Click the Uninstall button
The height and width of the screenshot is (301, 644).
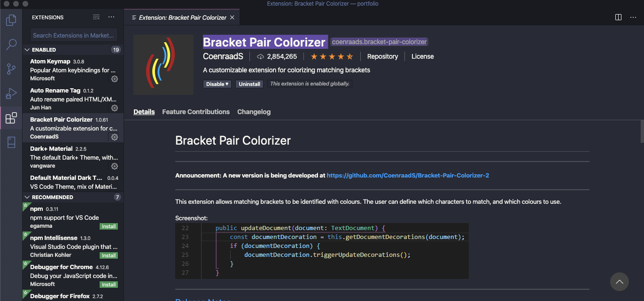click(x=249, y=84)
